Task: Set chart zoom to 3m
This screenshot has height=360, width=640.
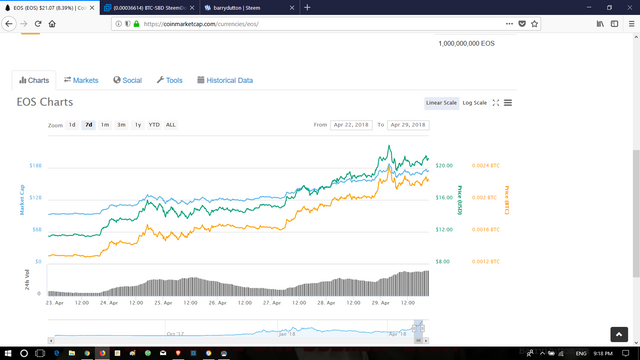Action: coord(121,125)
